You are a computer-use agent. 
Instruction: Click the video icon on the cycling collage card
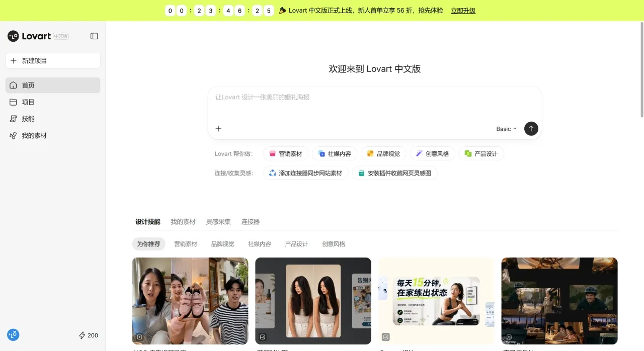click(509, 337)
